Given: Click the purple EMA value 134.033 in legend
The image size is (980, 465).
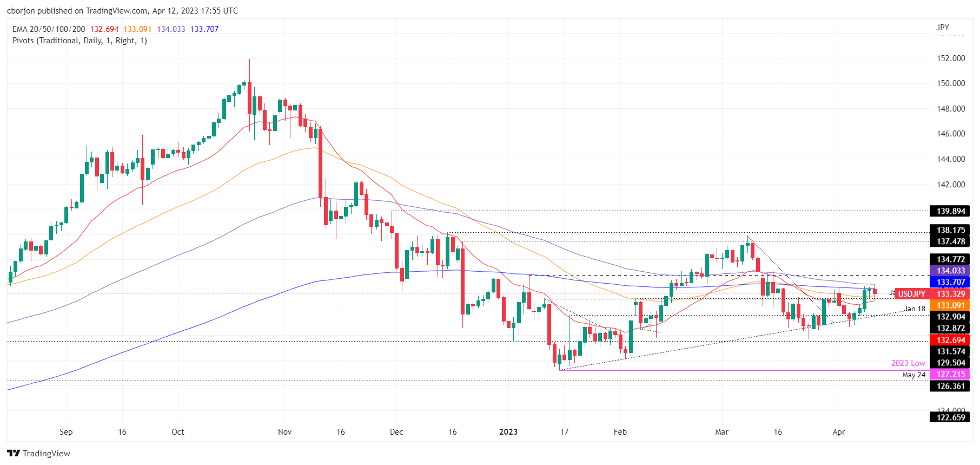Looking at the screenshot, I should [x=171, y=29].
